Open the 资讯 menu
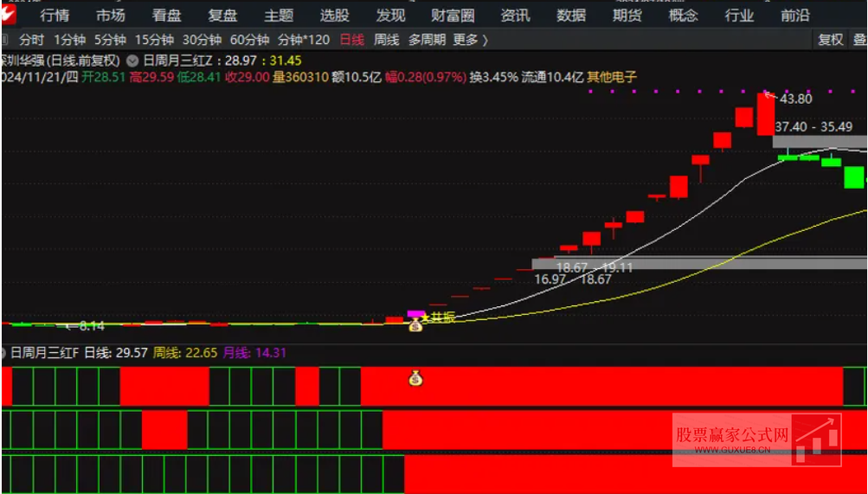This screenshot has height=494, width=868. pos(516,16)
